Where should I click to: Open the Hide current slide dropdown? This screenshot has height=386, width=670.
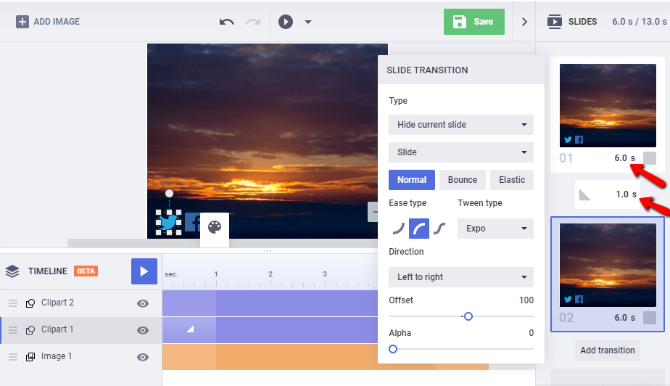(461, 125)
